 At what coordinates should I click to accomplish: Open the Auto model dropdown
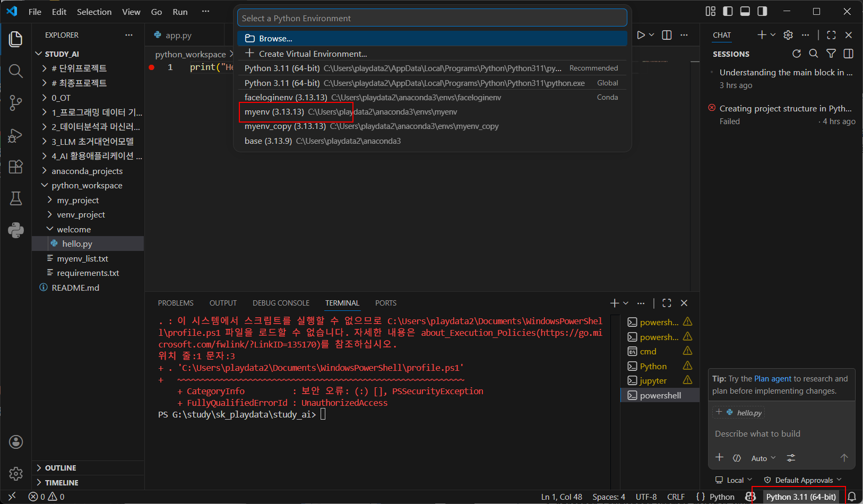click(763, 458)
